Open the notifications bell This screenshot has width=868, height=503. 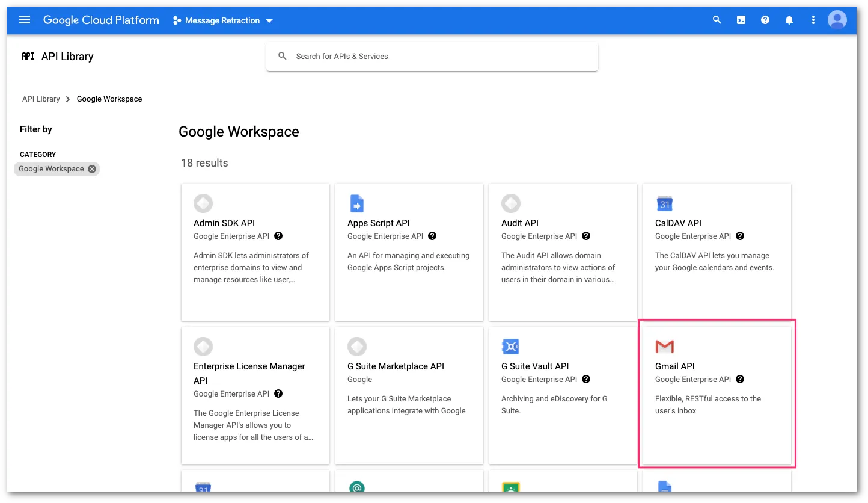coord(789,20)
